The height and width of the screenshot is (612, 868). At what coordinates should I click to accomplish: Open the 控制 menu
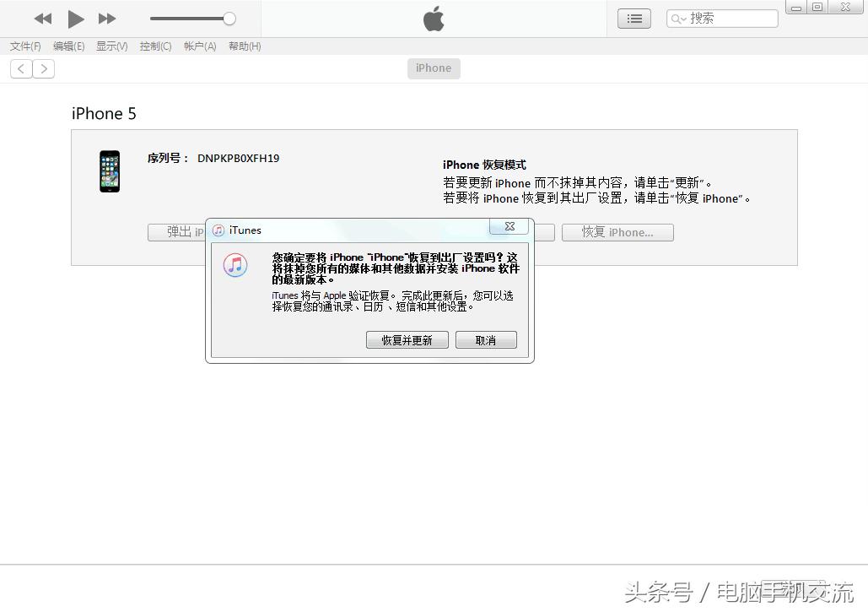point(155,46)
